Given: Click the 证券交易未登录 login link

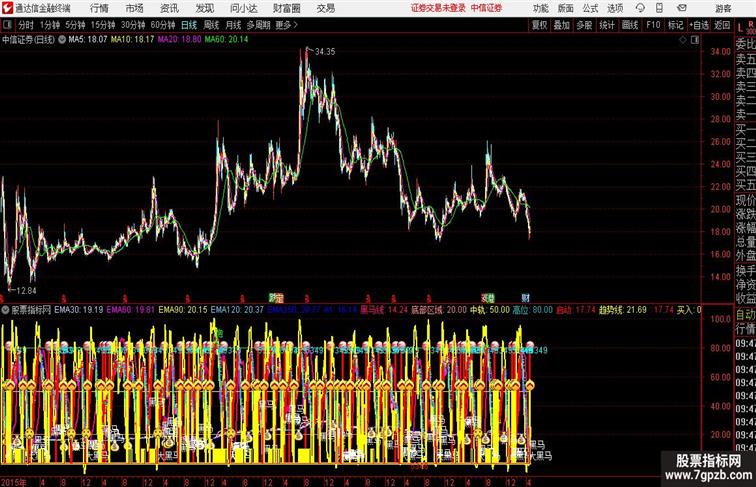Looking at the screenshot, I should [x=438, y=8].
